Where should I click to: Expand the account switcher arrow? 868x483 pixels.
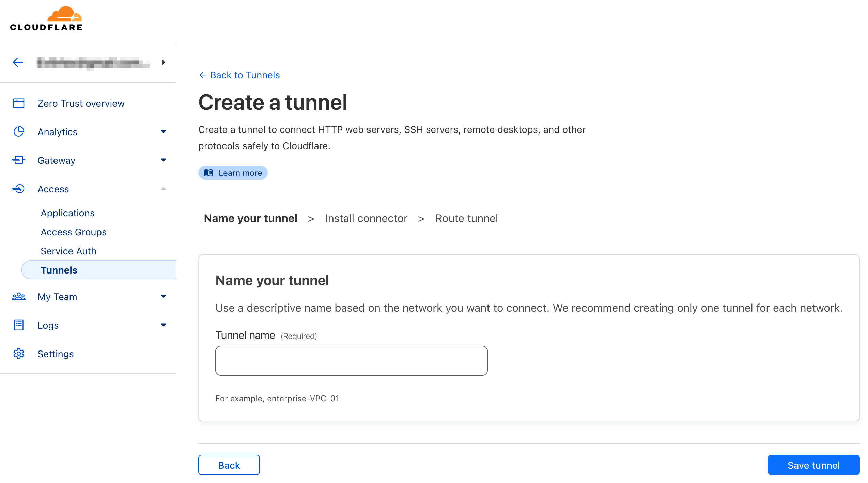[x=164, y=62]
